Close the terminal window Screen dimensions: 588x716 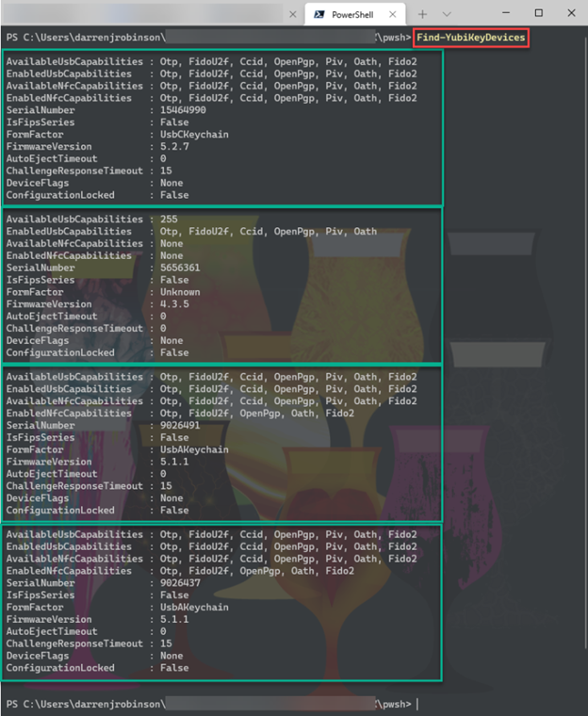point(571,13)
